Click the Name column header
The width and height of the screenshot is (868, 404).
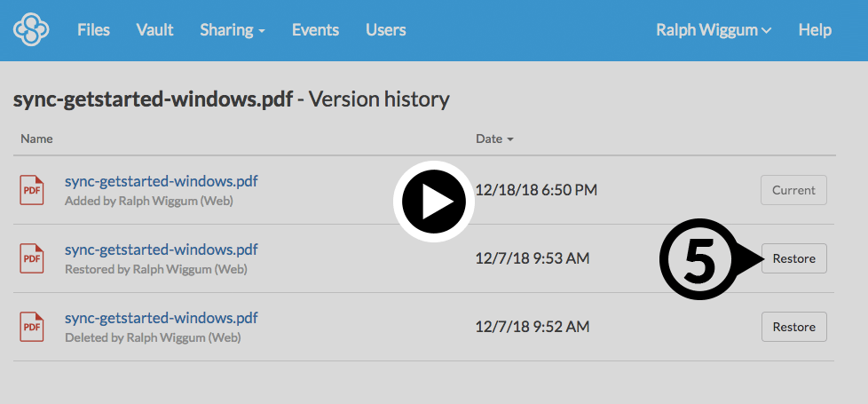click(36, 139)
